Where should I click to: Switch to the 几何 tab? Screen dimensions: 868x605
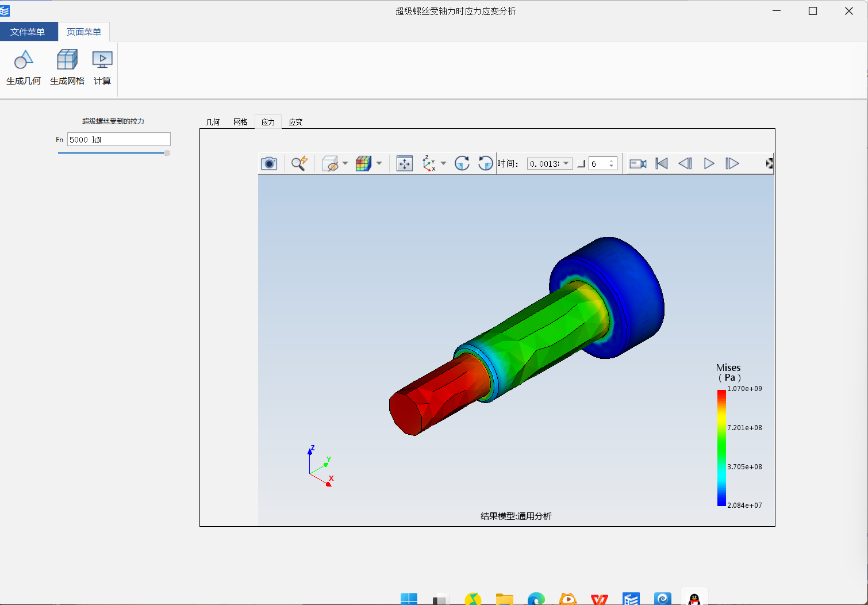(213, 122)
